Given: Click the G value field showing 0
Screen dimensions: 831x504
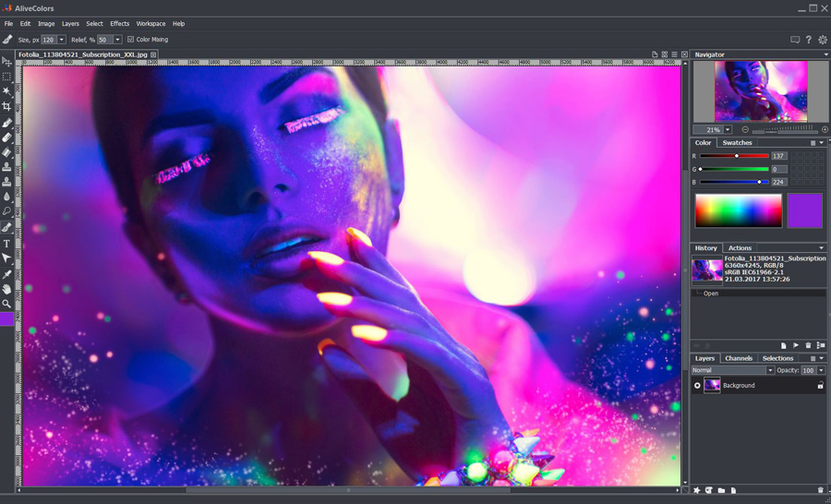Looking at the screenshot, I should (779, 169).
